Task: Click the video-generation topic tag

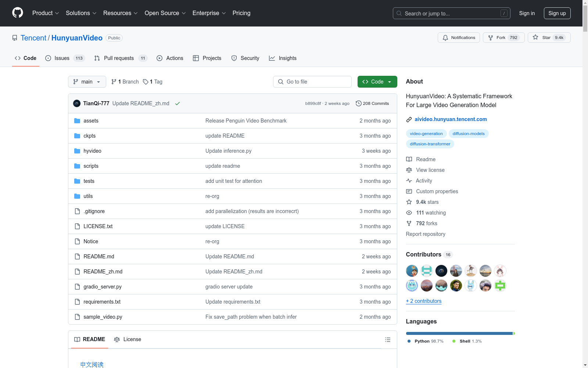Action: tap(426, 134)
